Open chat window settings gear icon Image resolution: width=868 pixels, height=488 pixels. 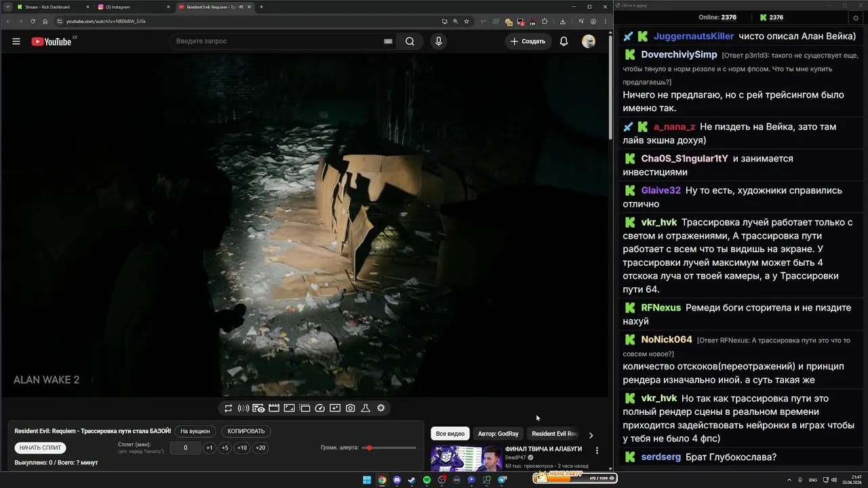(855, 18)
